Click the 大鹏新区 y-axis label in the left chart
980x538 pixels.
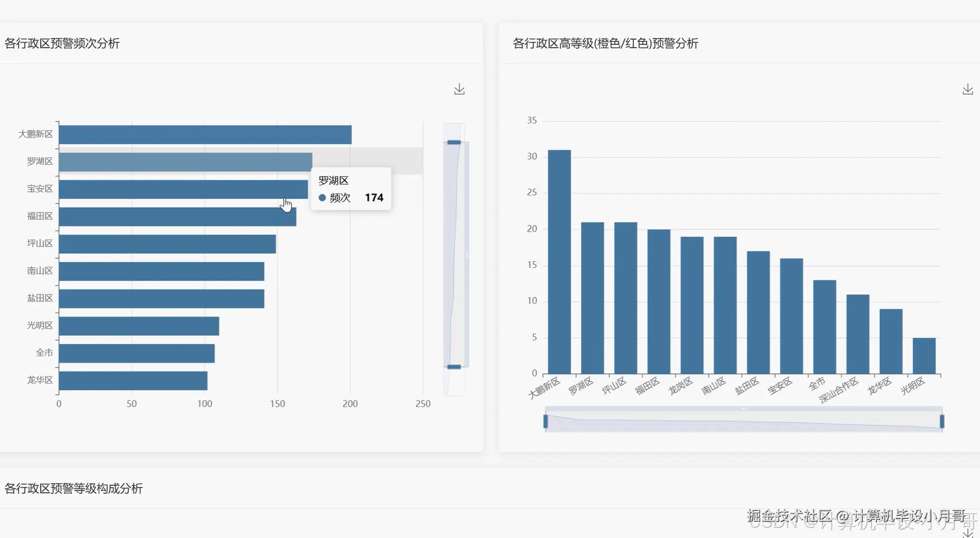coord(35,134)
